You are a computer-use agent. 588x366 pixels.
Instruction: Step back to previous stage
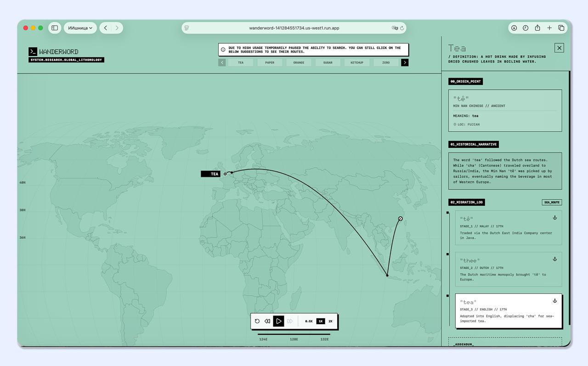tap(267, 321)
